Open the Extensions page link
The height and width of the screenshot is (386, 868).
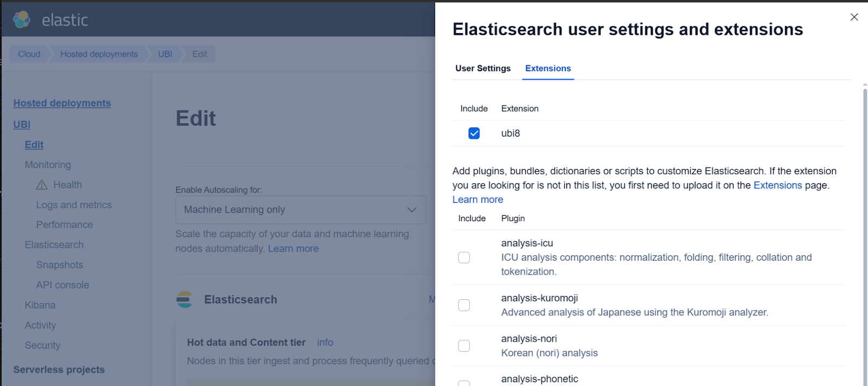777,185
